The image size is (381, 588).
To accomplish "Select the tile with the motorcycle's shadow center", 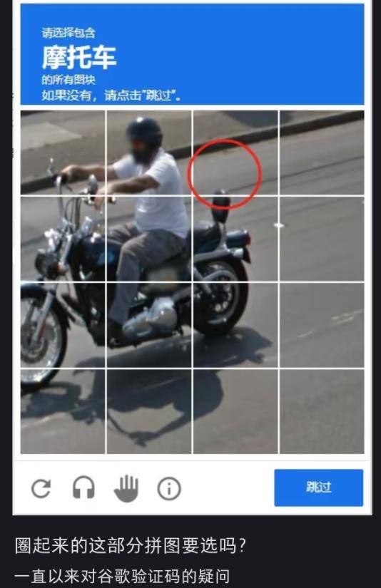I will coord(149,411).
